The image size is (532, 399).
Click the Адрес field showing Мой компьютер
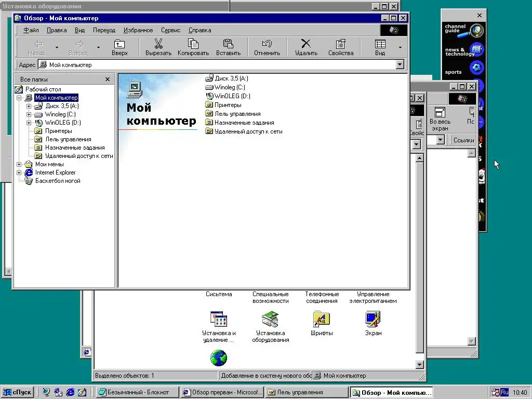pyautogui.click(x=217, y=65)
